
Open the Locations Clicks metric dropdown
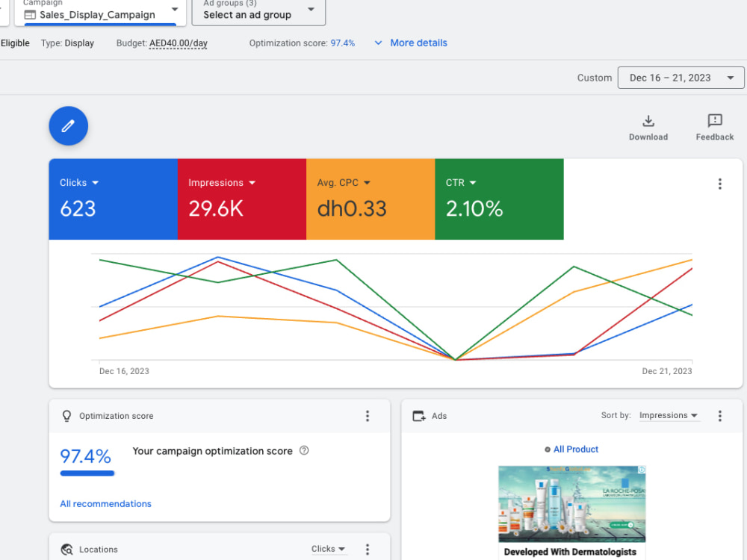click(328, 549)
